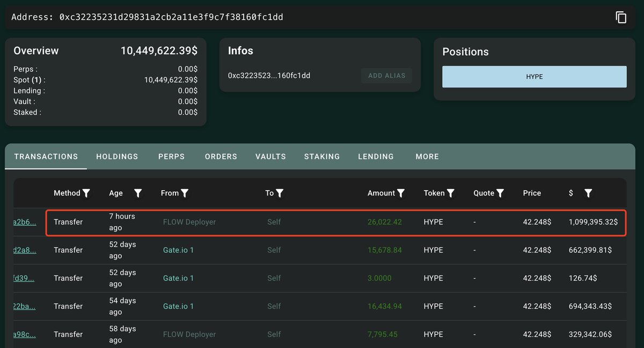Switch to the HOLDINGS tab

click(x=117, y=156)
